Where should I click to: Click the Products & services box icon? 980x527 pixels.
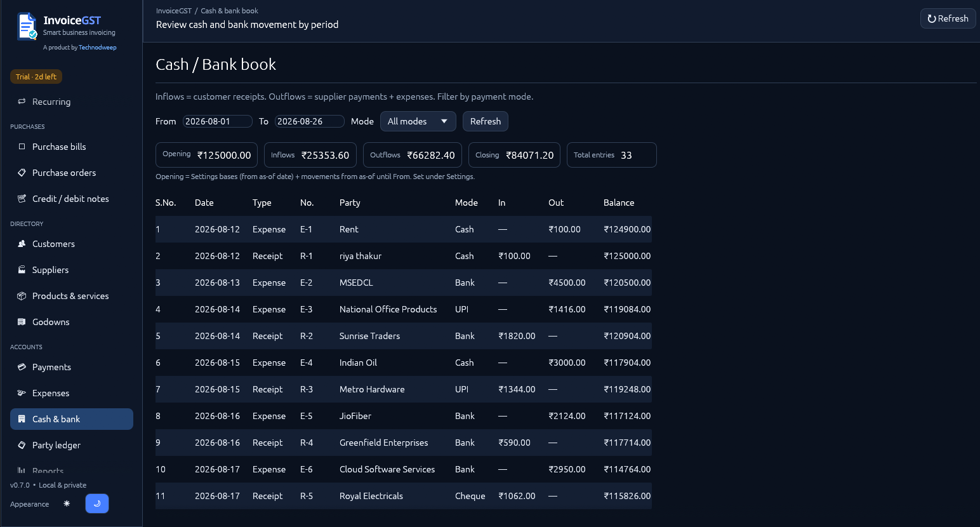click(x=22, y=296)
